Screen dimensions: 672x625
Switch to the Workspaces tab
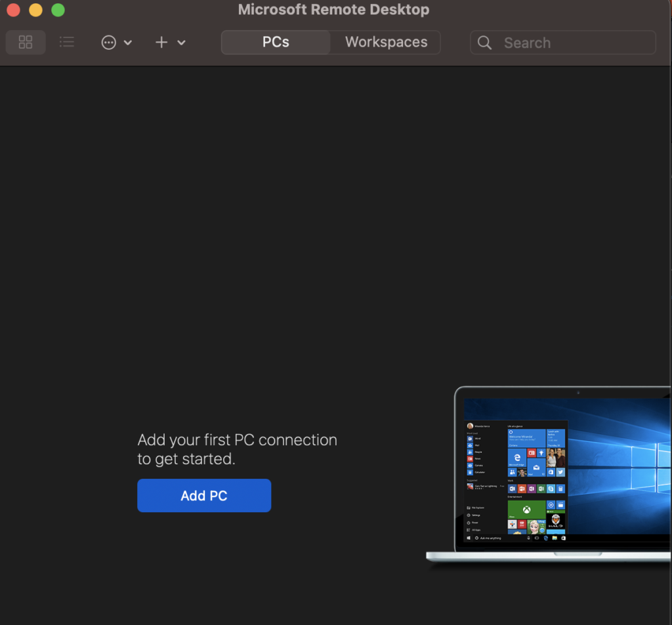tap(386, 42)
